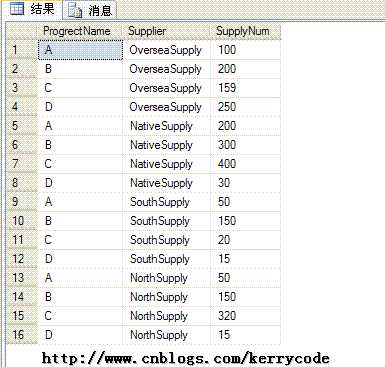
Task: Open the 消息 messages tab
Action: tap(90, 10)
